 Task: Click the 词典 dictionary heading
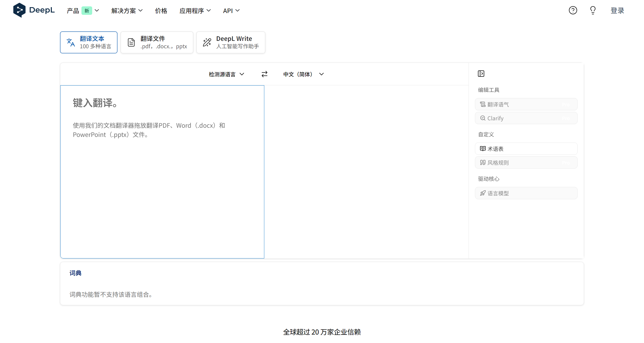coord(75,273)
